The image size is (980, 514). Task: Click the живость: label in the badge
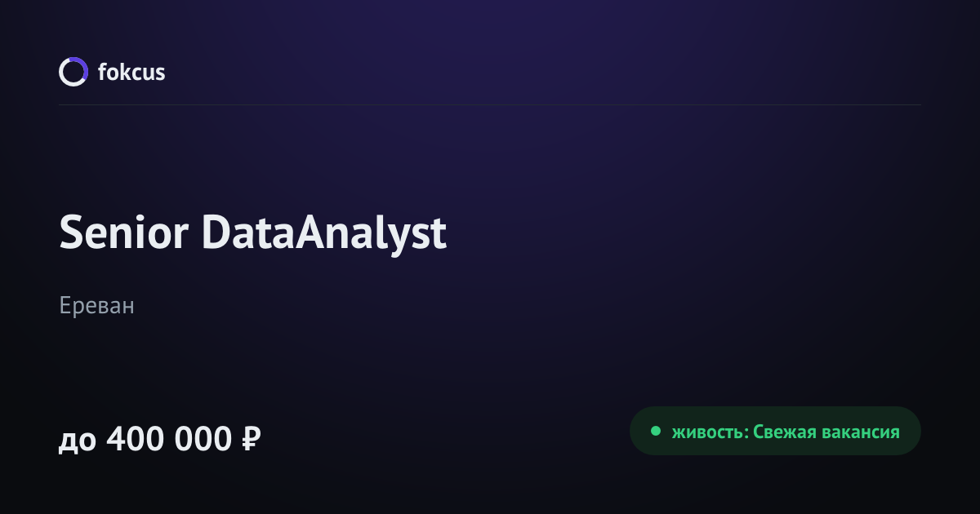(x=709, y=432)
